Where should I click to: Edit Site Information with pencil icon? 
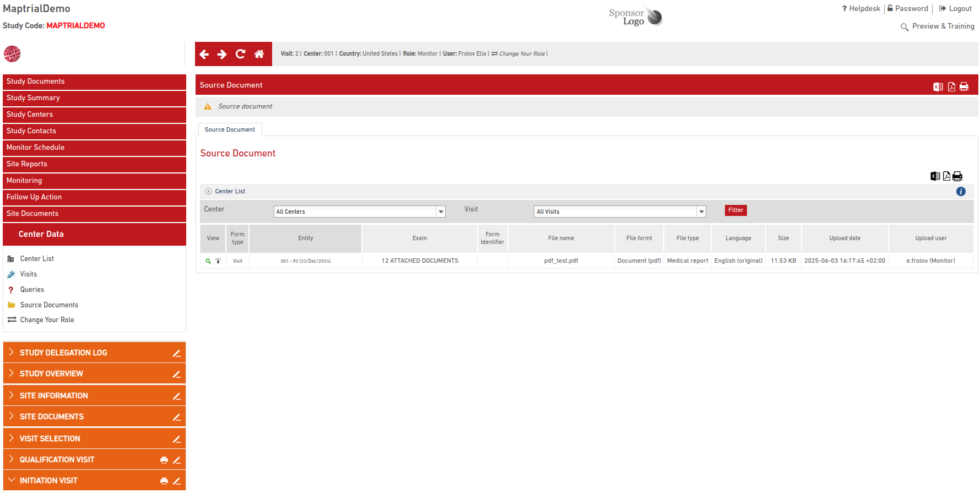[x=177, y=396]
